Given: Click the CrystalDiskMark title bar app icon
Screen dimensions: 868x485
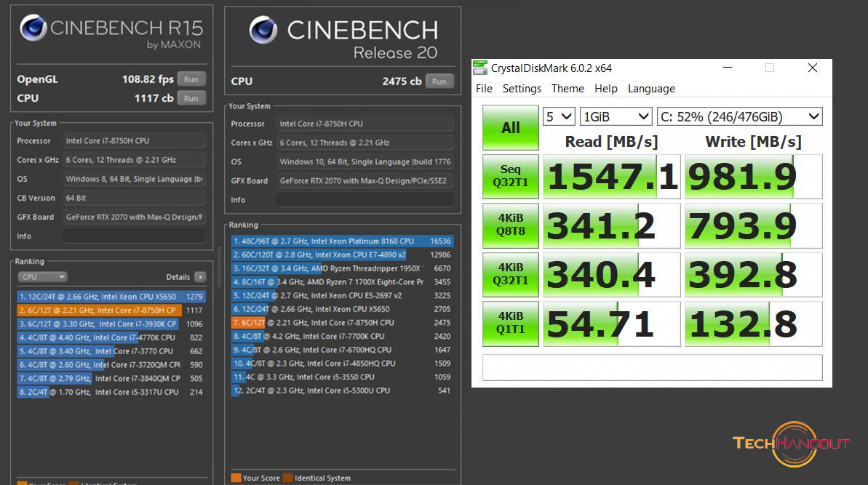Looking at the screenshot, I should click(x=480, y=68).
